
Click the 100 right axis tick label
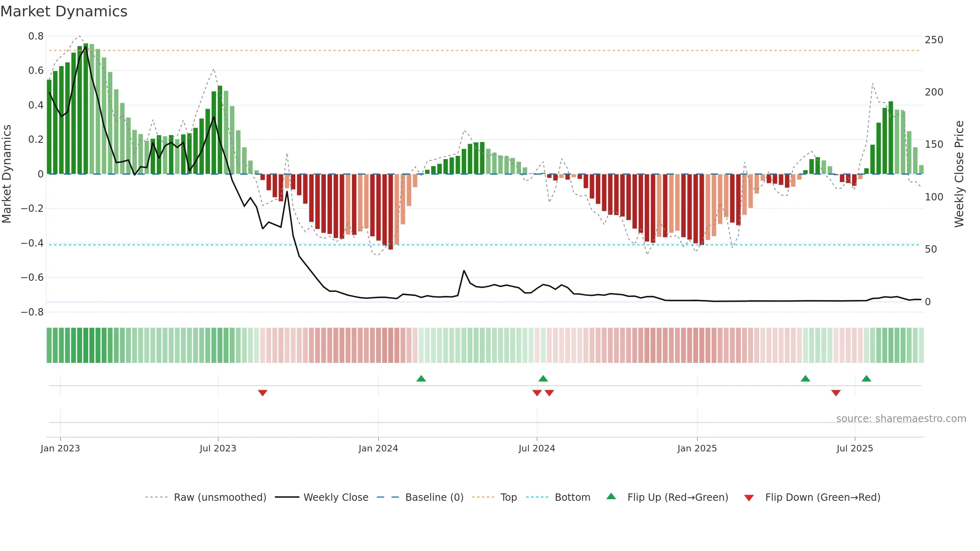pos(934,197)
